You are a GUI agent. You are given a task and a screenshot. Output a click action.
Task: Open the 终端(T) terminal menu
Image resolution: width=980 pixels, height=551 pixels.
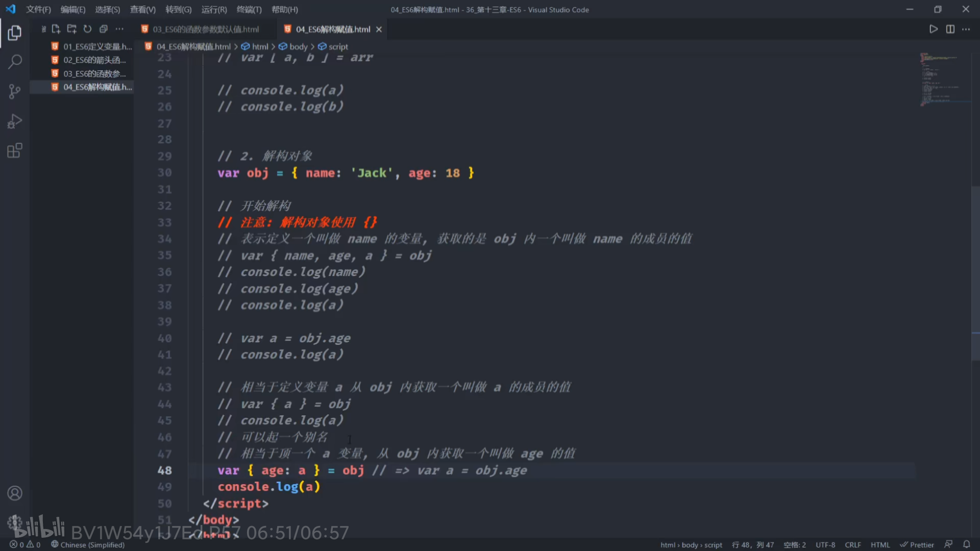249,10
